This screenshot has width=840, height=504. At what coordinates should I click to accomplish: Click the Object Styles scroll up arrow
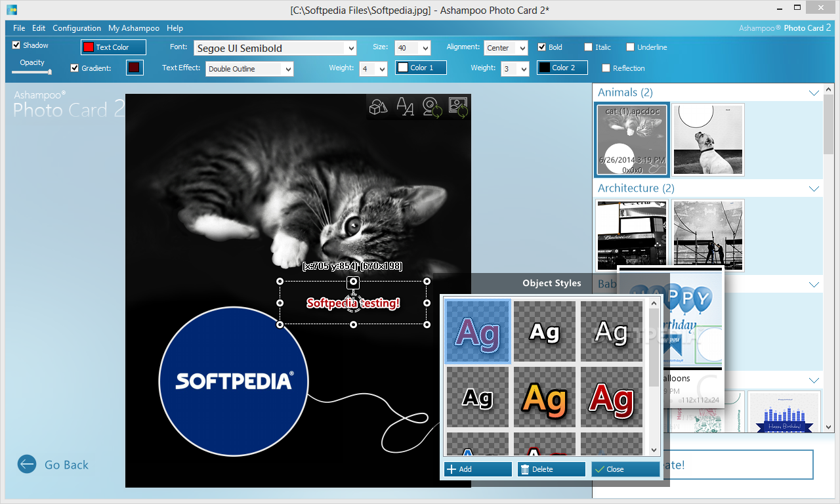[654, 303]
